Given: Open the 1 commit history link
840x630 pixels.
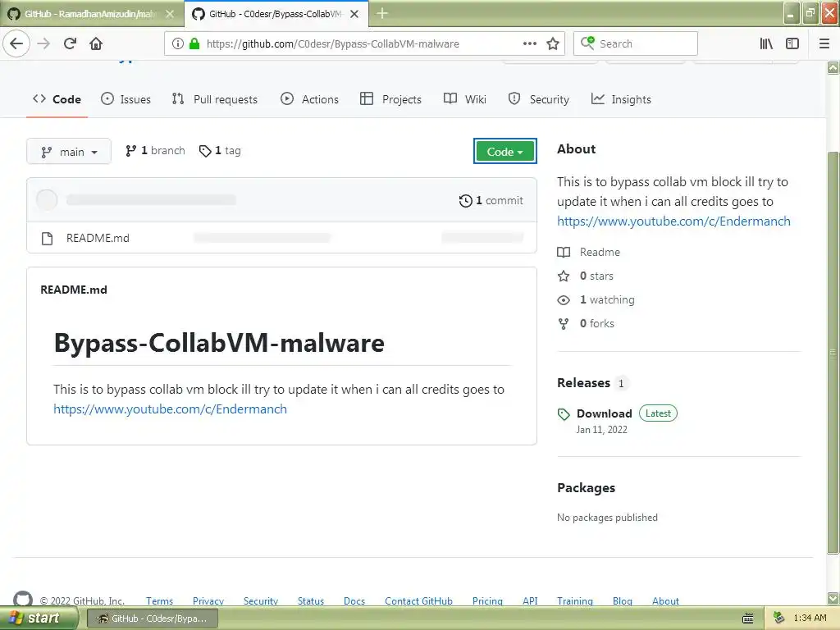Looking at the screenshot, I should pos(491,200).
